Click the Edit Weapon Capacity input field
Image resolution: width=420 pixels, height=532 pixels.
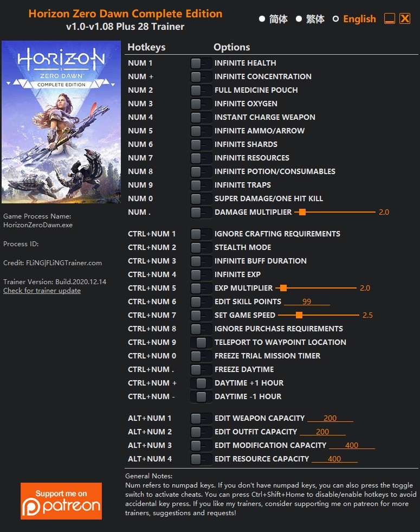(330, 418)
